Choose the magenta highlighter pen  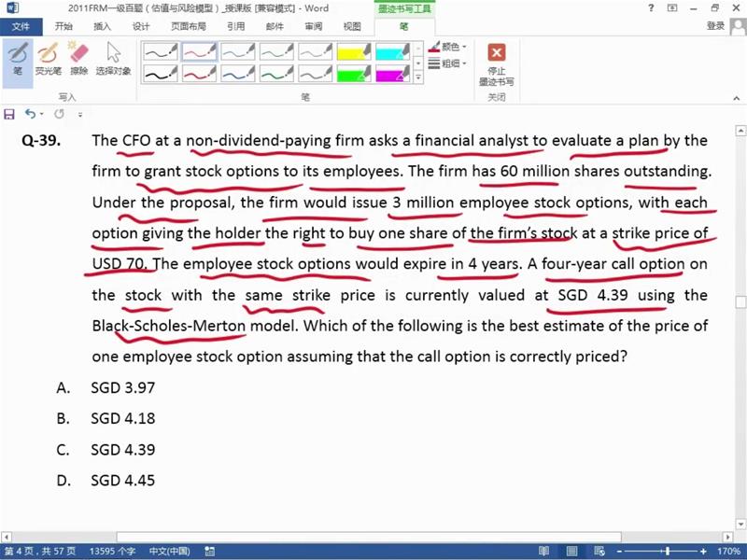point(393,74)
